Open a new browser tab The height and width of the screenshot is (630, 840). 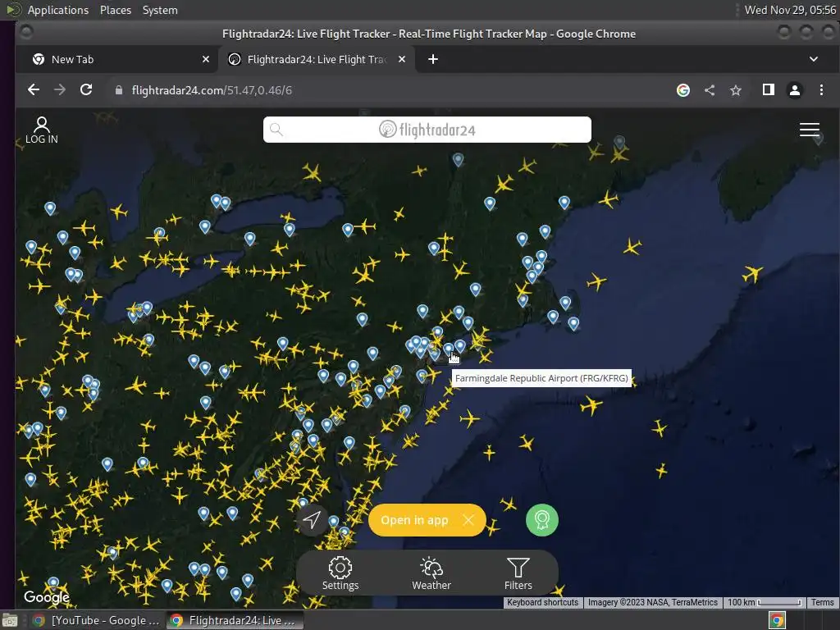[x=433, y=59]
